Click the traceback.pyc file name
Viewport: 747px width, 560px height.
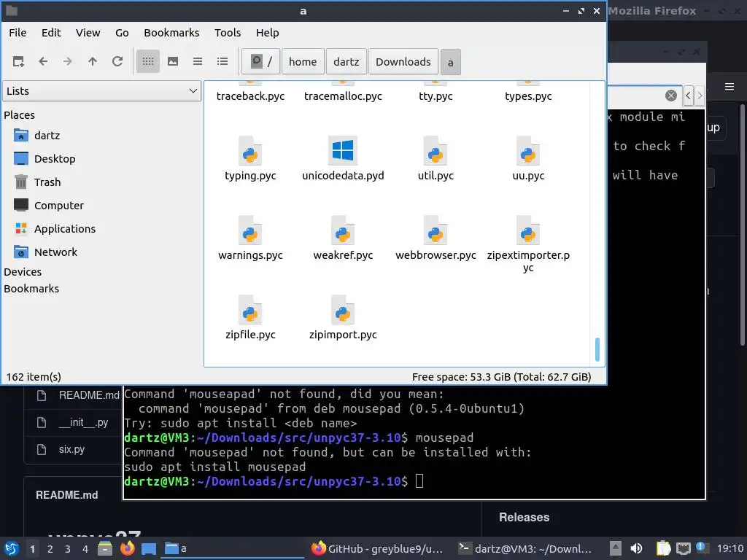click(251, 96)
